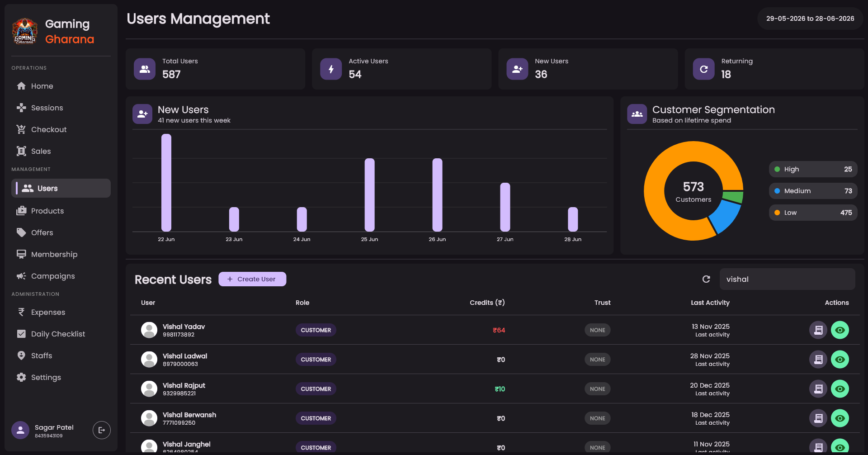The height and width of the screenshot is (455, 868).
Task: Click the refresh icon beside search field
Action: coord(706,279)
